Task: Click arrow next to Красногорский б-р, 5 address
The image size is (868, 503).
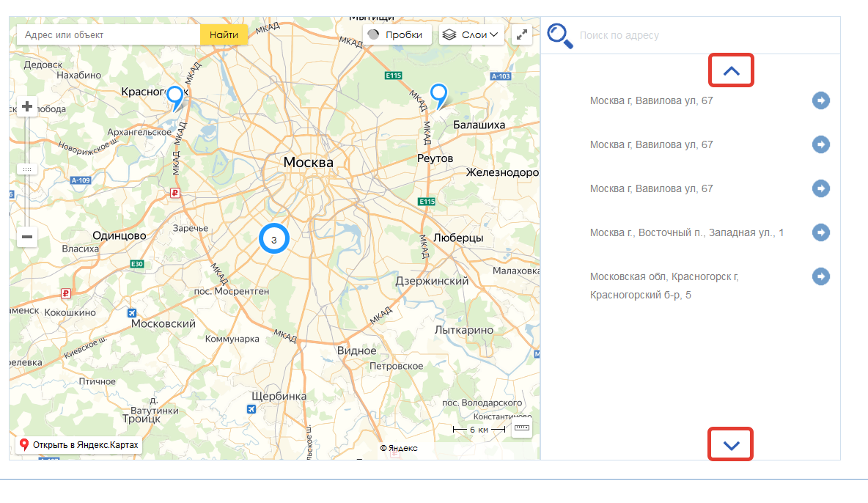Action: pyautogui.click(x=821, y=276)
